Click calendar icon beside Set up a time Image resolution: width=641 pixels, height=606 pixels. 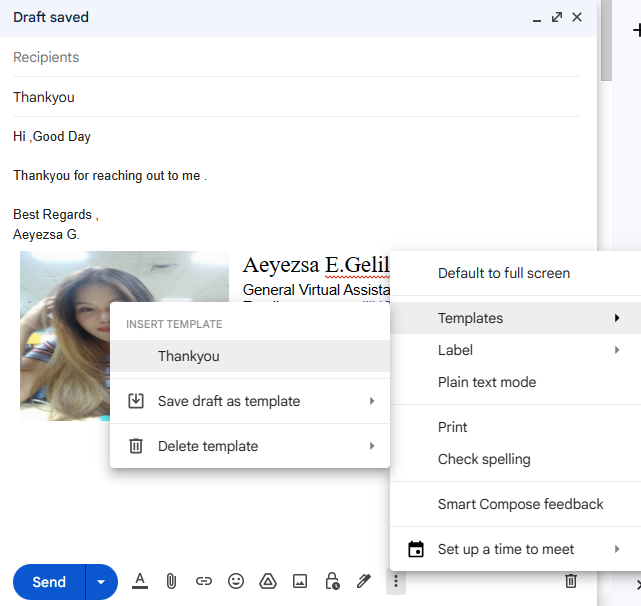416,549
